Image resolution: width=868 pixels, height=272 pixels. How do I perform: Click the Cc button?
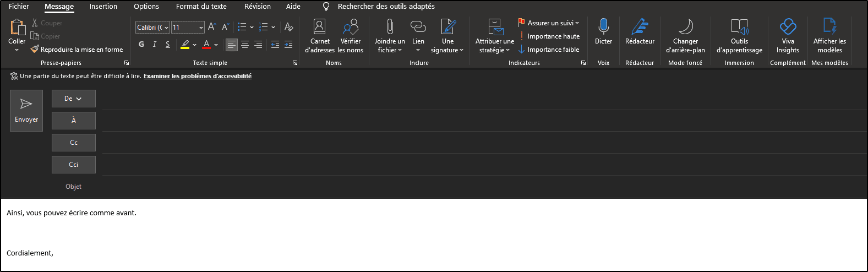click(74, 143)
